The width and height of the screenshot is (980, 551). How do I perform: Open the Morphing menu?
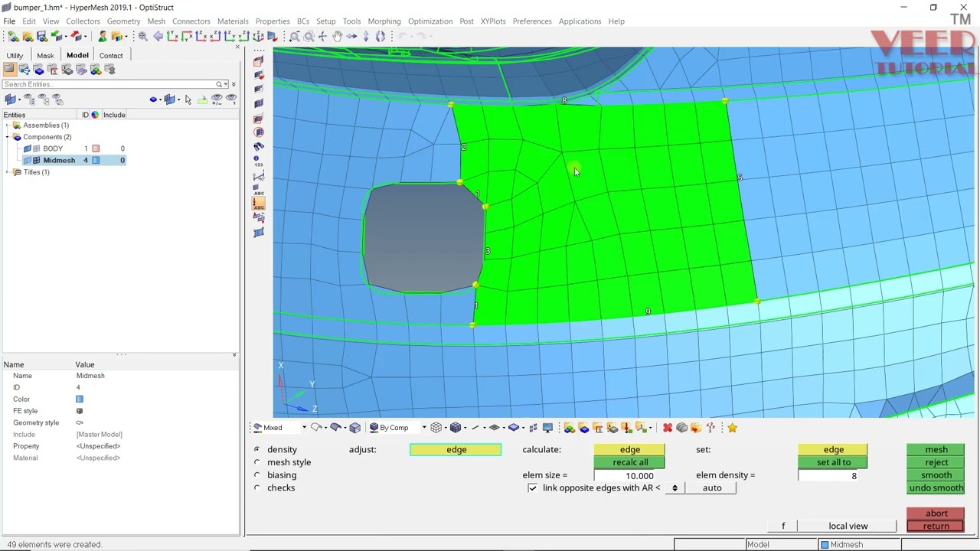click(384, 21)
